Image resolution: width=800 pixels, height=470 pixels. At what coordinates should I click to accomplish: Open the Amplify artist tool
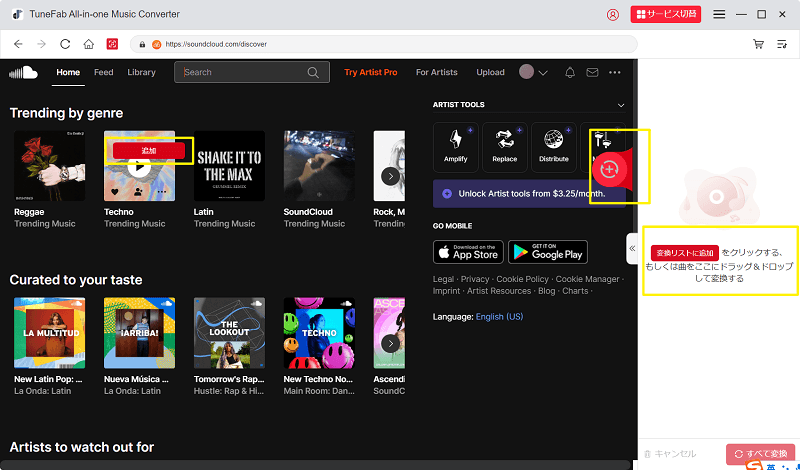click(456, 147)
